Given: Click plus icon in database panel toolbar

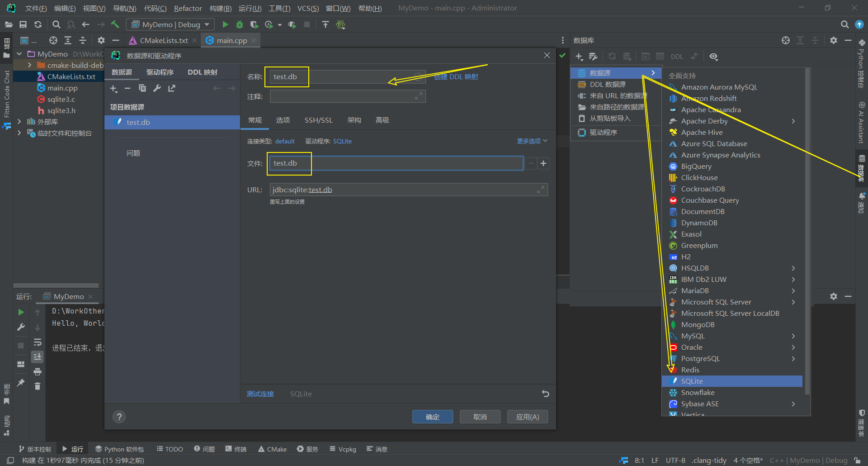Looking at the screenshot, I should (579, 57).
